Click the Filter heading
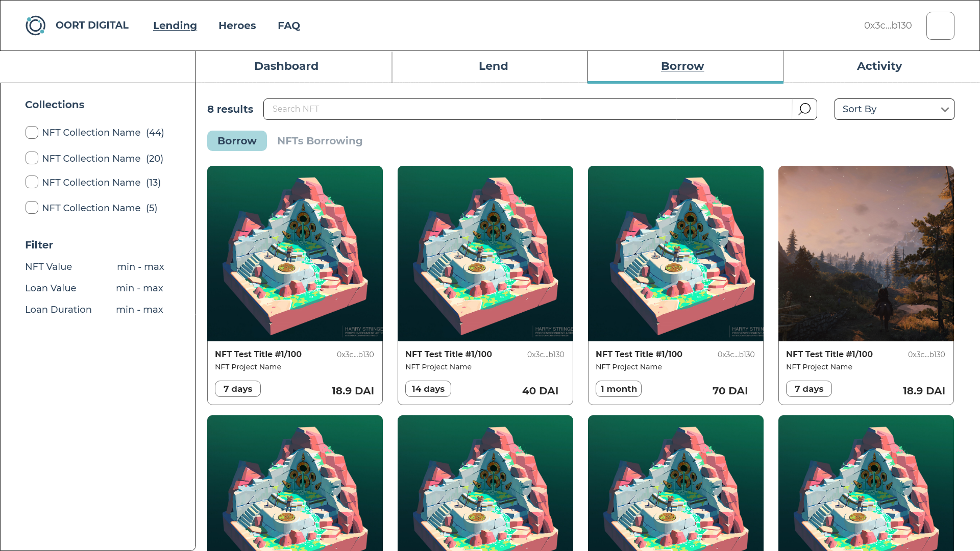The image size is (980, 551). [39, 245]
